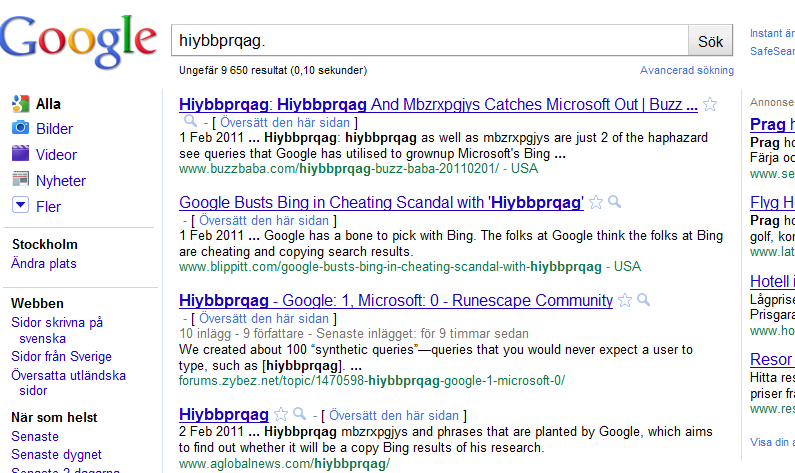This screenshot has height=473, width=795.
Task: Filter by Sidor från Sverige
Action: pos(61,356)
